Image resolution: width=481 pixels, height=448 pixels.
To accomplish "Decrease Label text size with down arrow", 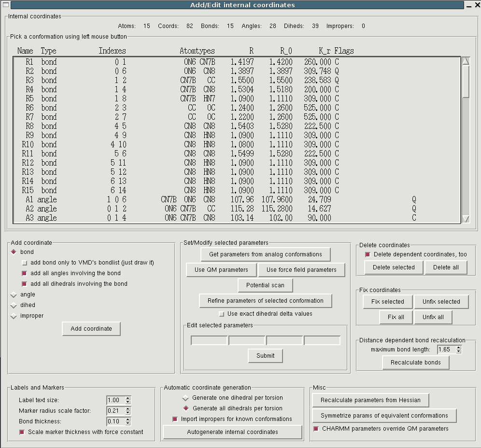I will pos(127,402).
